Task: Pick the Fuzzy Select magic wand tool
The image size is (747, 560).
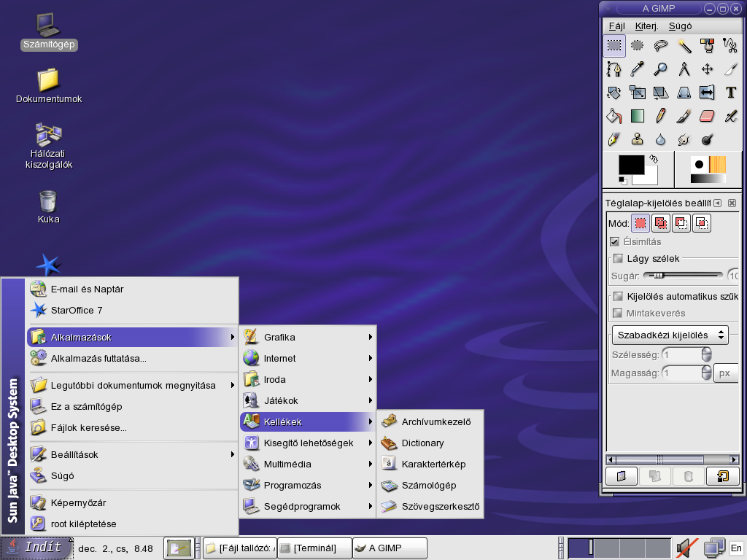Action: pyautogui.click(x=684, y=46)
